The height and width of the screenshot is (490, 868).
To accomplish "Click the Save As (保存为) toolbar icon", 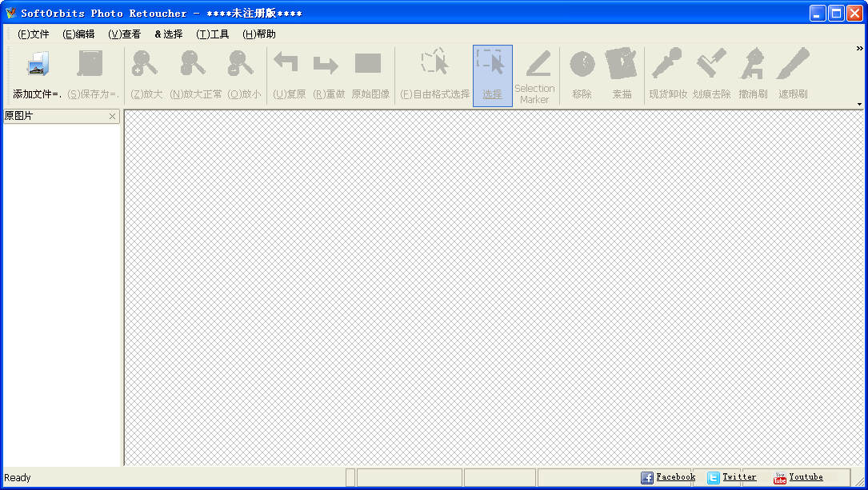I will (90, 64).
